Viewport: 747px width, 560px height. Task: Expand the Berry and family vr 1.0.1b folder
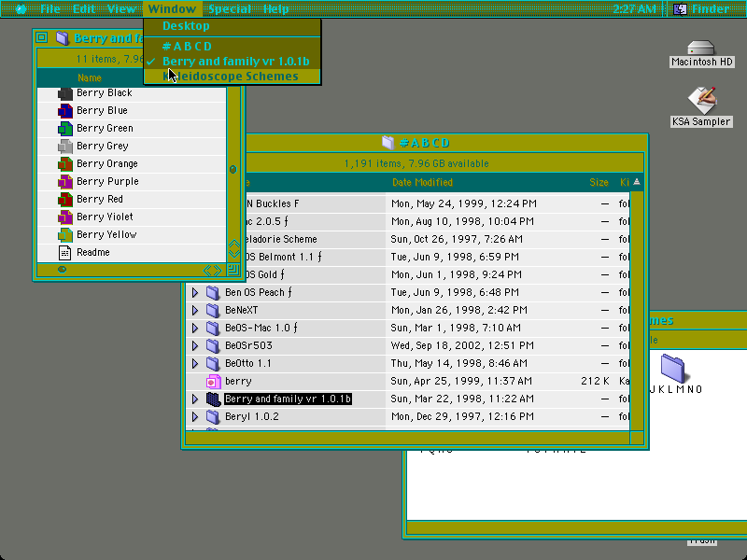(x=195, y=399)
